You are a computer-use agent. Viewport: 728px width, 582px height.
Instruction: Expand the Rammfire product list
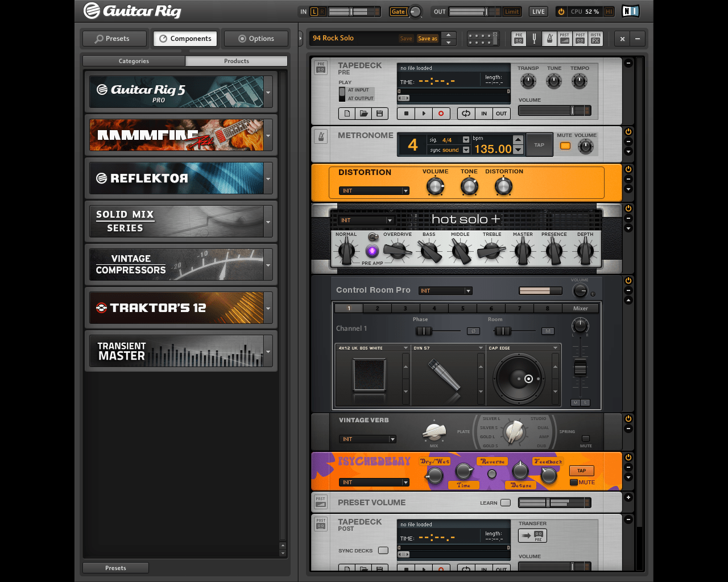click(x=268, y=135)
